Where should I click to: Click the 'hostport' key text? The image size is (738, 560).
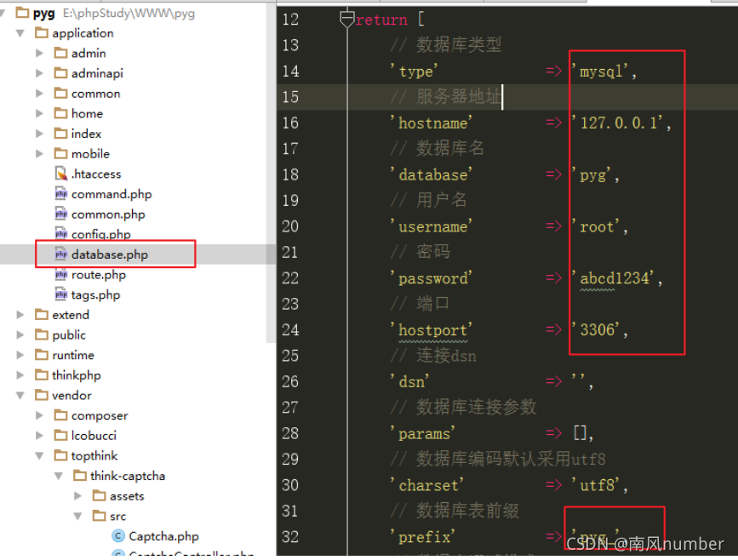pyautogui.click(x=432, y=330)
